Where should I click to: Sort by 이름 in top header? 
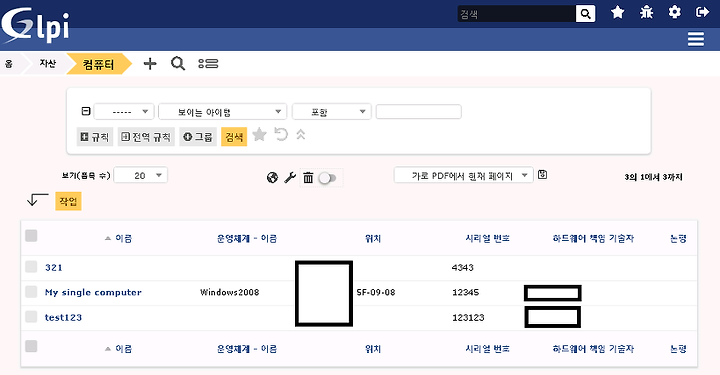(x=123, y=238)
